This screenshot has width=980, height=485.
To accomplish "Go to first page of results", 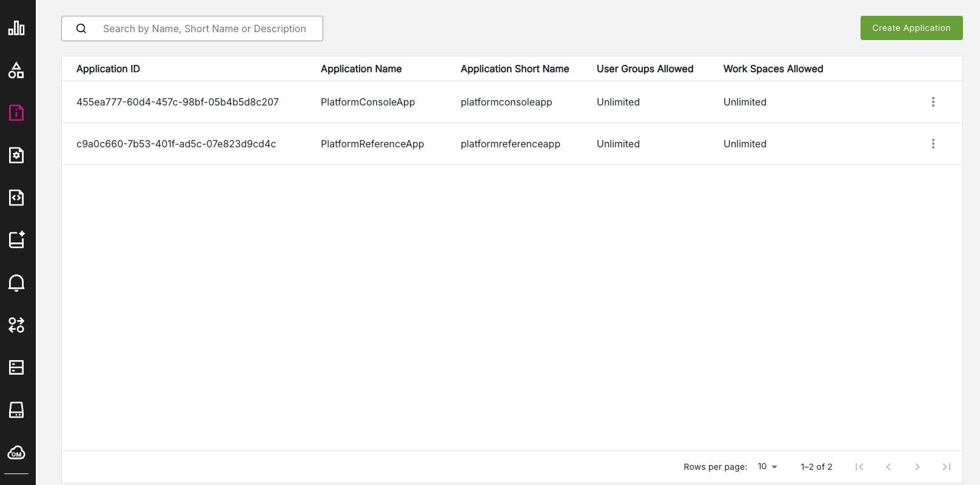I will [x=859, y=467].
